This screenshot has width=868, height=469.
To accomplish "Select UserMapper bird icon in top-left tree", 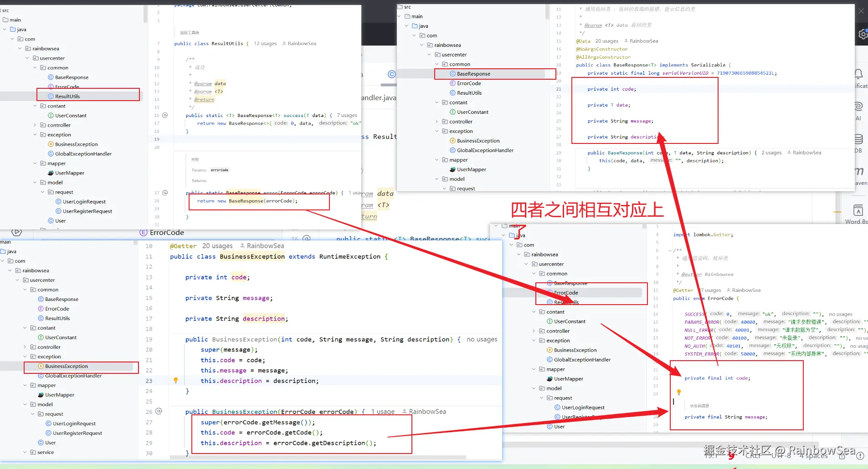I will tap(51, 173).
